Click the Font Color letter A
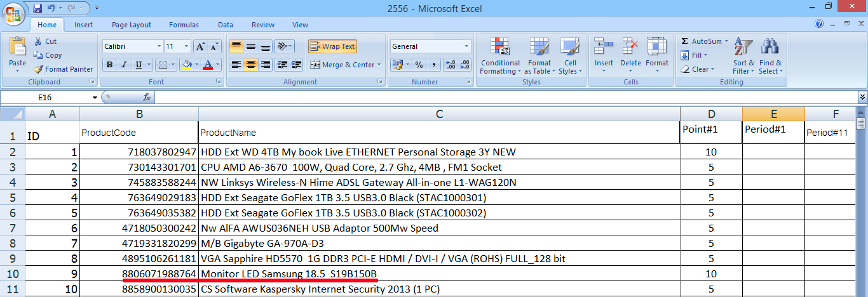The width and height of the screenshot is (868, 297). (x=208, y=65)
